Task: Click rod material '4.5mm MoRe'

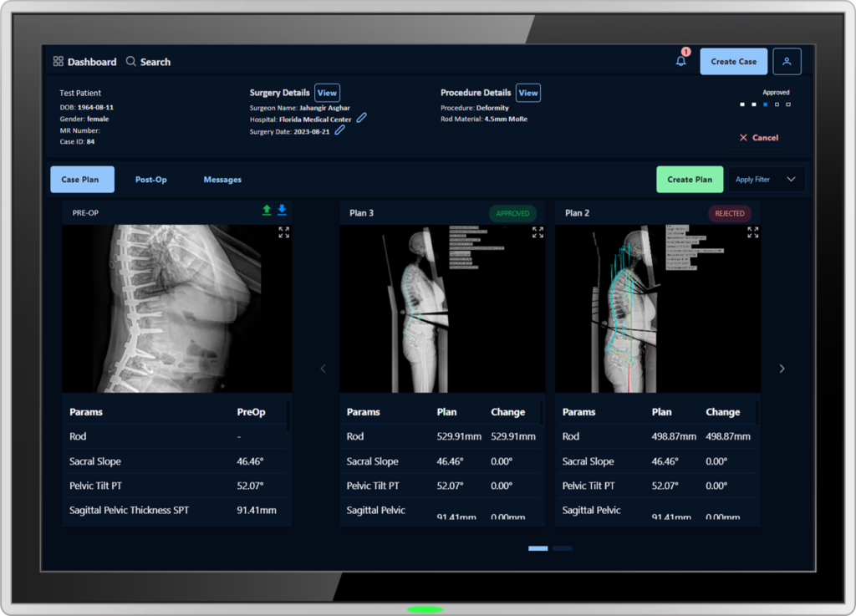Action: pos(506,119)
